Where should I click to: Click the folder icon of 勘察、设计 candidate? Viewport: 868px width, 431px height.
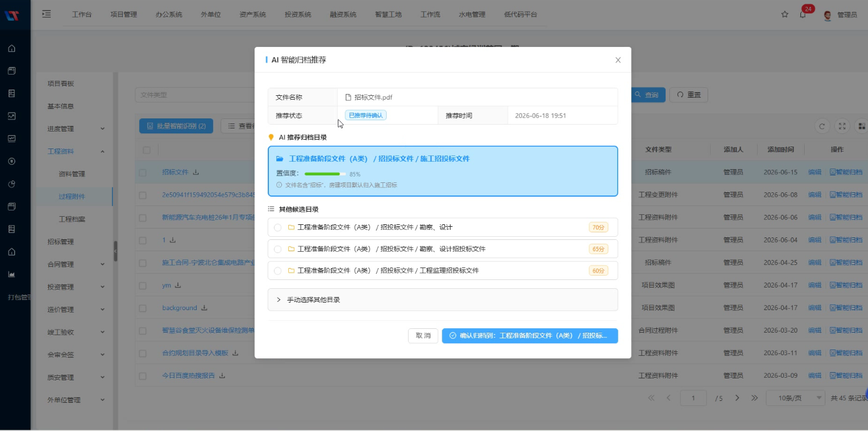pos(291,227)
